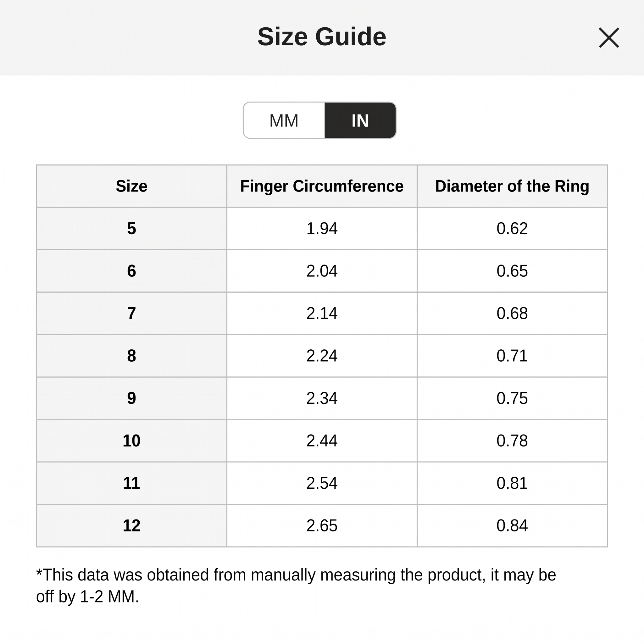Click the manual measurement disclaimer note
Viewport: 644px width, 644px height.
pos(296,586)
